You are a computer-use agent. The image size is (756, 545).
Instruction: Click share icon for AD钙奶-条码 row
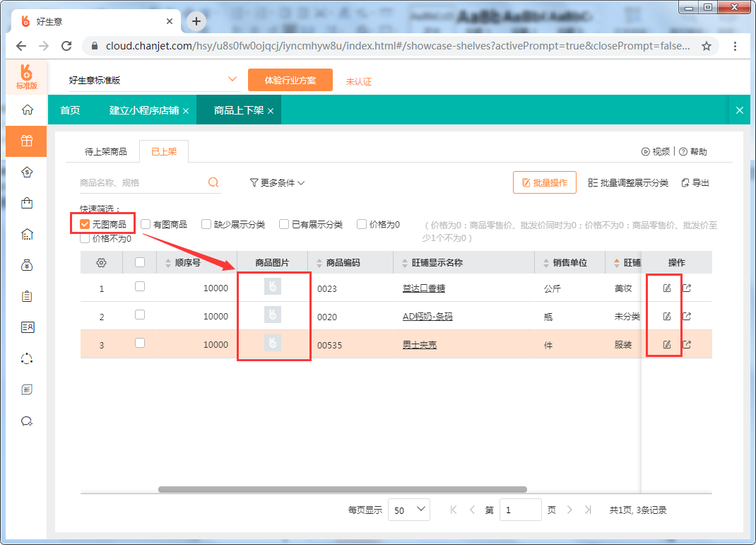[687, 317]
